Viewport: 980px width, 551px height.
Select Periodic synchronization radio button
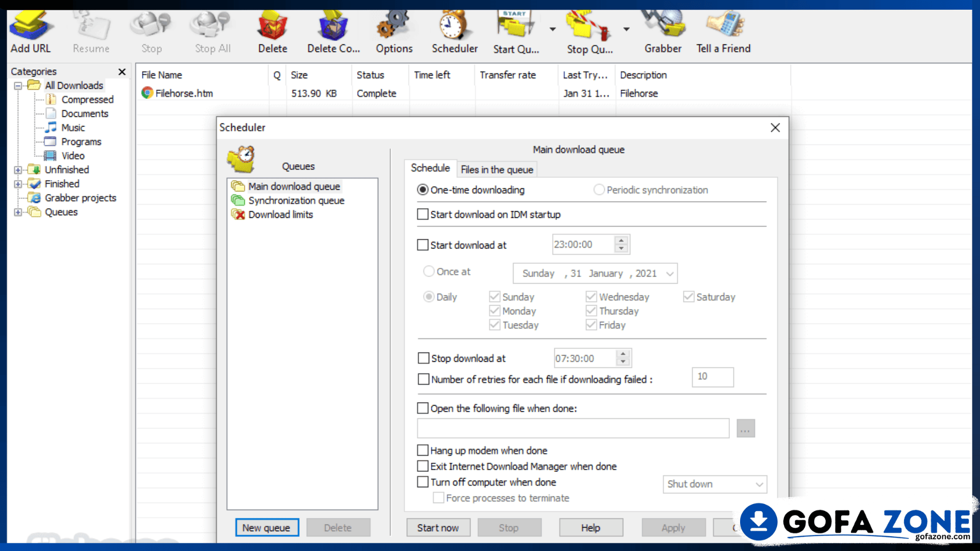click(x=599, y=190)
